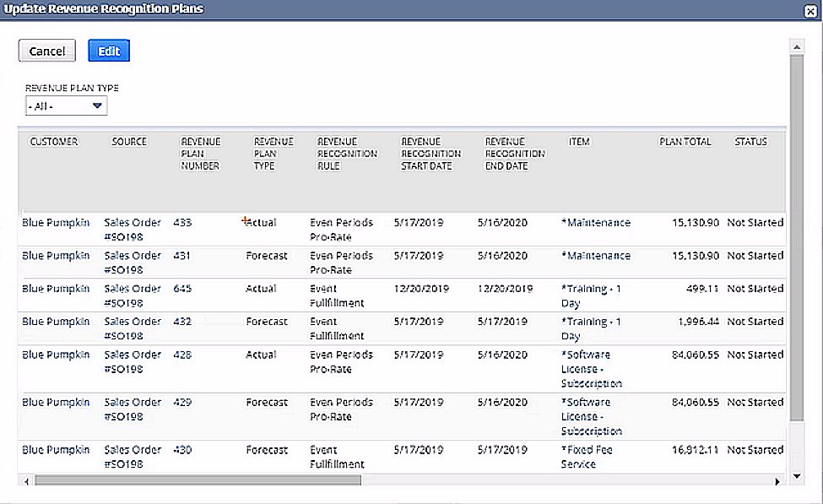823x504 pixels.
Task: Open the Blue Pumpkin customer in first row
Action: pos(56,223)
